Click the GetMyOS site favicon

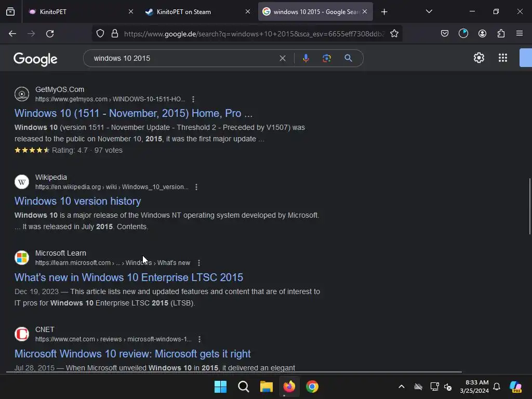point(22,94)
